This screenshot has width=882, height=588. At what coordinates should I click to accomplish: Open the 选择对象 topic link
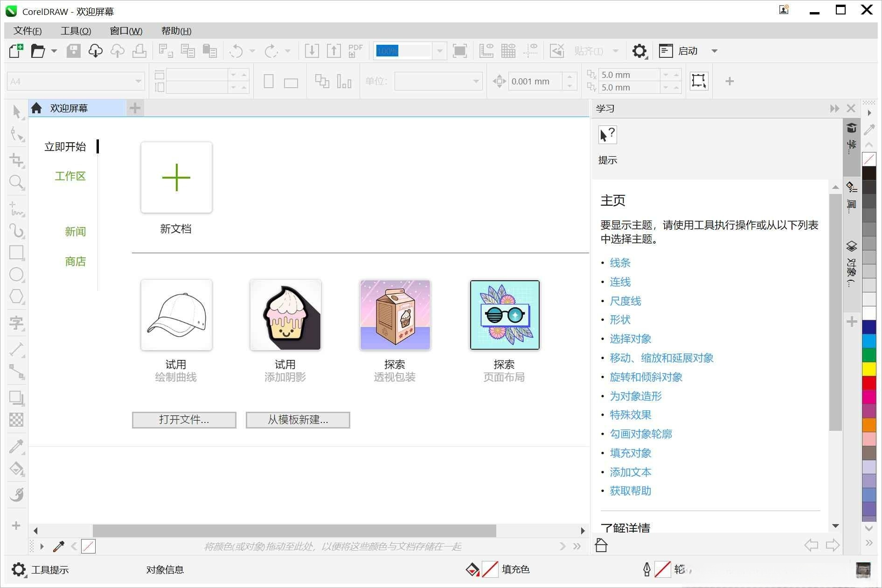pos(630,339)
